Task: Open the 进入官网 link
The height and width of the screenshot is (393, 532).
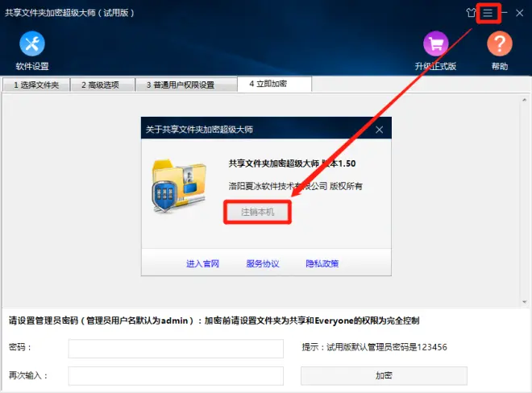Action: (x=202, y=263)
